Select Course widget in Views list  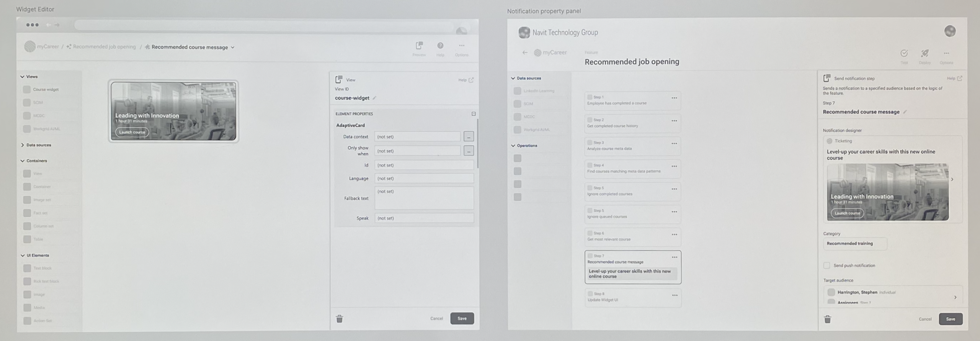tap(46, 90)
